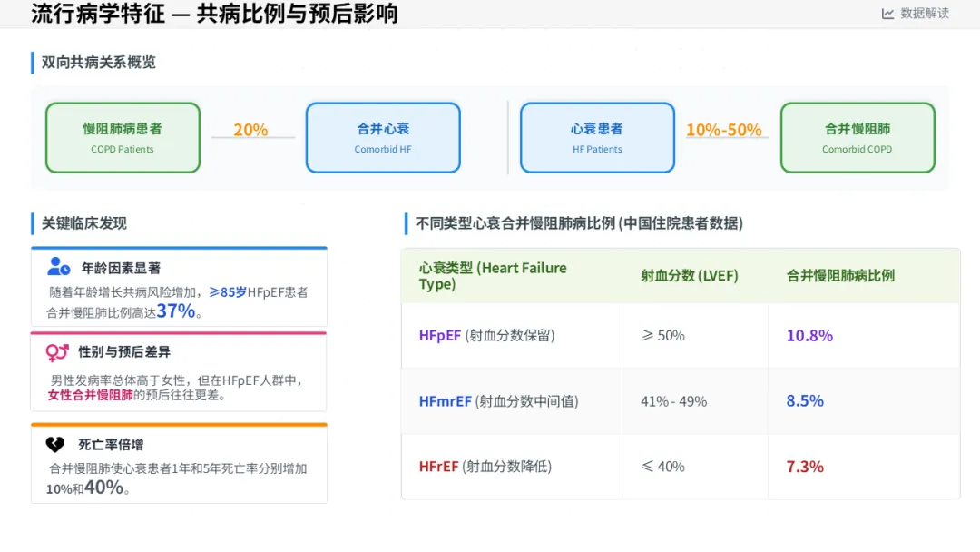
Task: Select the 慢阻肺病患者 COPD Patients box
Action: point(122,137)
